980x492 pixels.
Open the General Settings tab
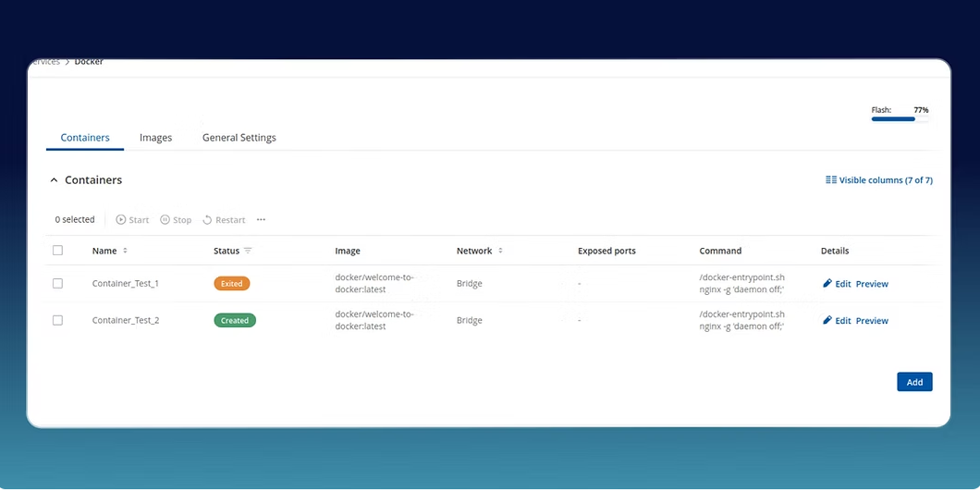coord(239,138)
